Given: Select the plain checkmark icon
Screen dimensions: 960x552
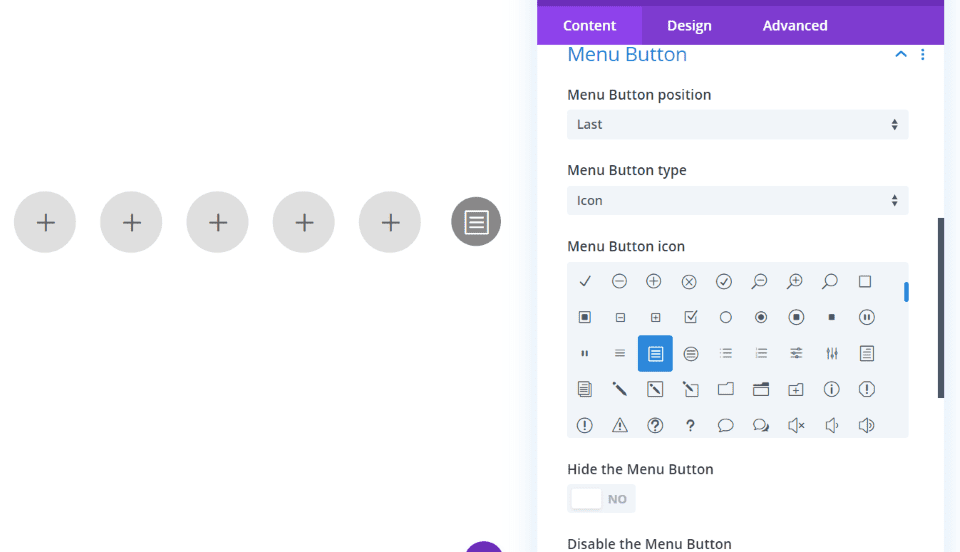Looking at the screenshot, I should [585, 281].
